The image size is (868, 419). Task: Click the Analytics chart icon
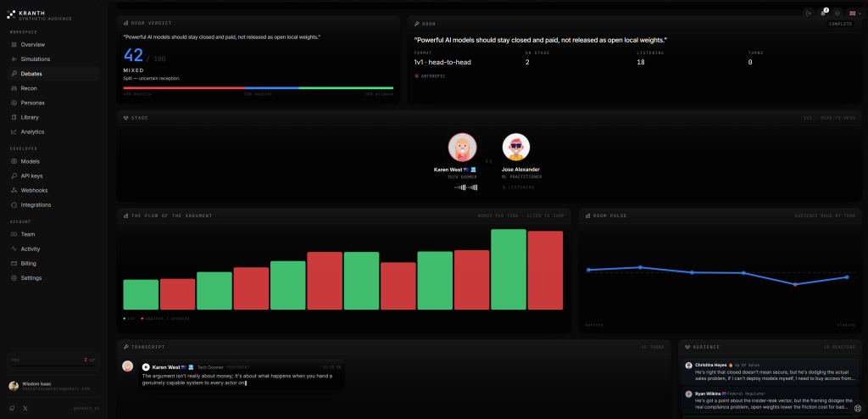(x=14, y=132)
